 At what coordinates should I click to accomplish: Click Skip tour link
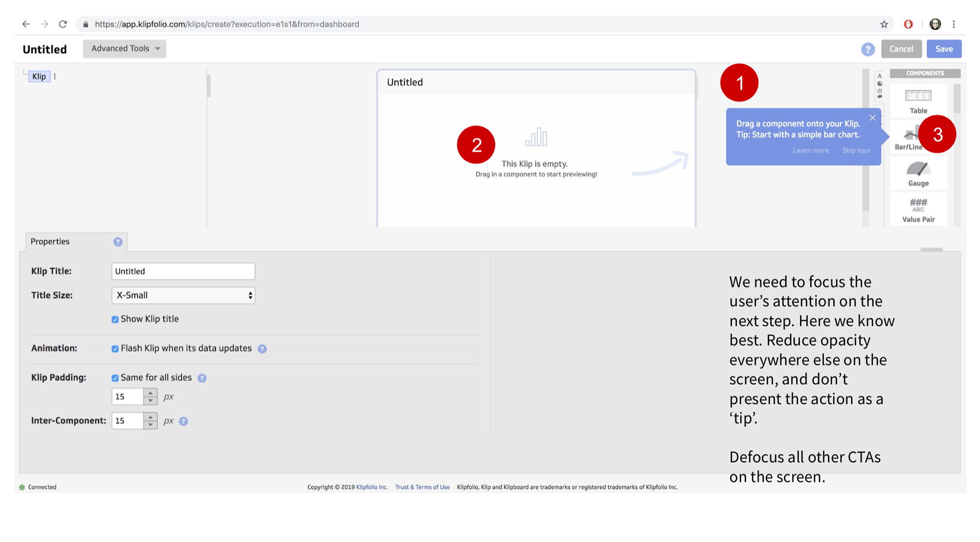(856, 151)
